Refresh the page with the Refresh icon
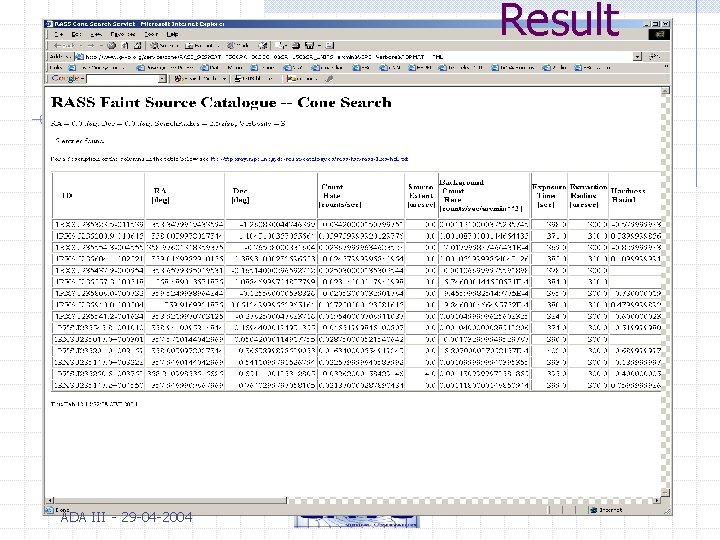This screenshot has height=540, width=720. click(x=125, y=45)
